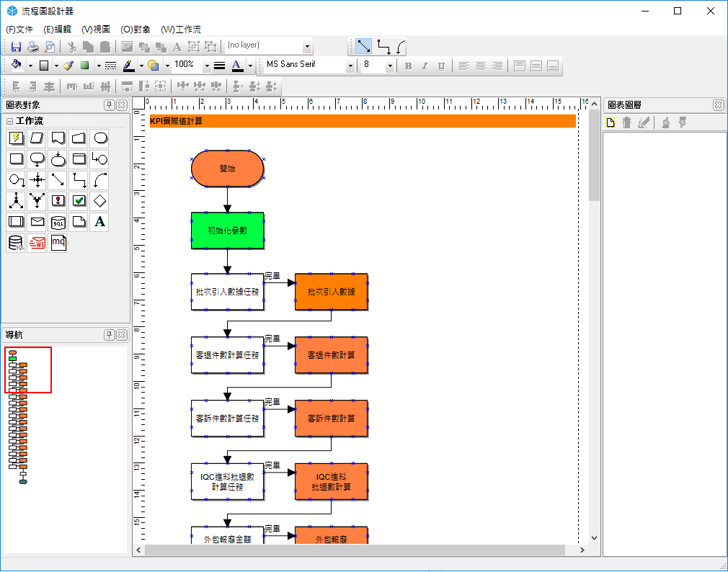
Task: Select the parallelogram shape in the palette
Action: tap(37, 138)
